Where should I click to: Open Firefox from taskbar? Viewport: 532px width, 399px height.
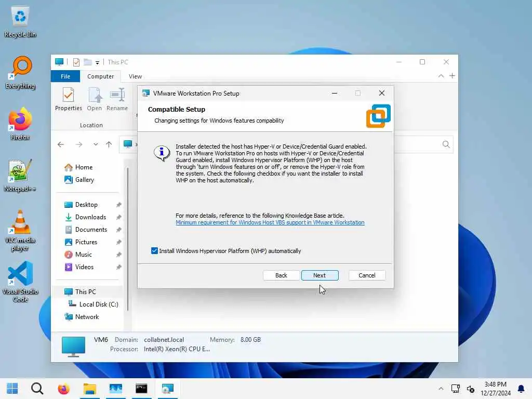[63, 389]
